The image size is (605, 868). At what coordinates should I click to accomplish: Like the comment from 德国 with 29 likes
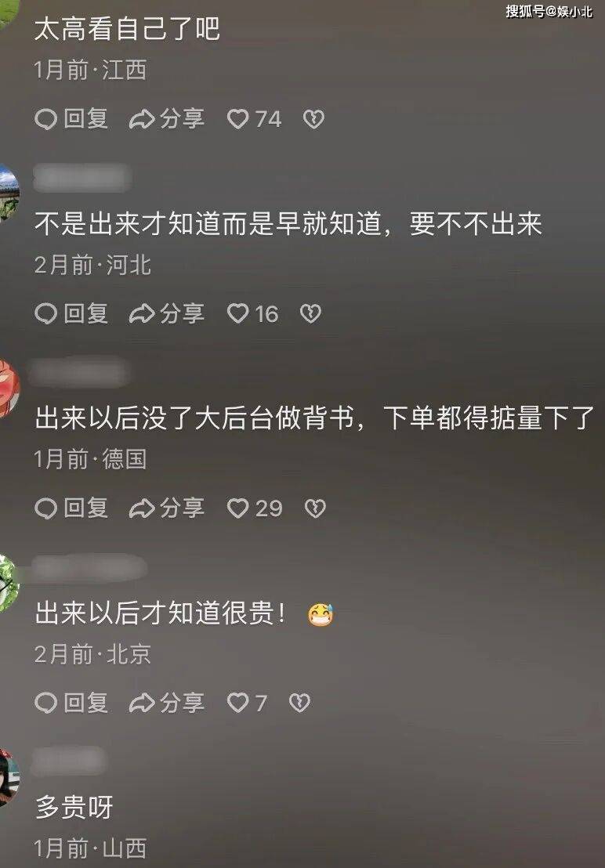[x=255, y=508]
